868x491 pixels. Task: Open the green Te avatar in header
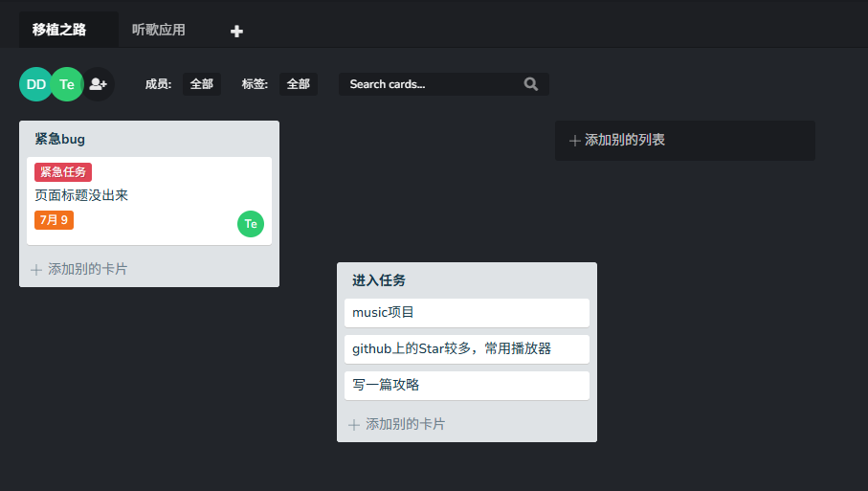pyautogui.click(x=67, y=84)
